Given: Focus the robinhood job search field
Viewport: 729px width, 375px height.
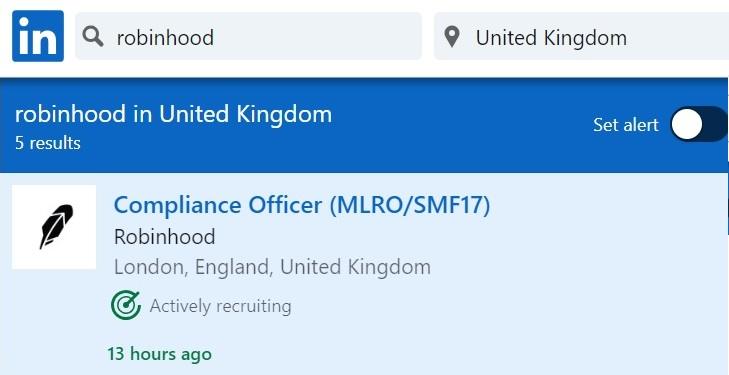Looking at the screenshot, I should point(249,36).
